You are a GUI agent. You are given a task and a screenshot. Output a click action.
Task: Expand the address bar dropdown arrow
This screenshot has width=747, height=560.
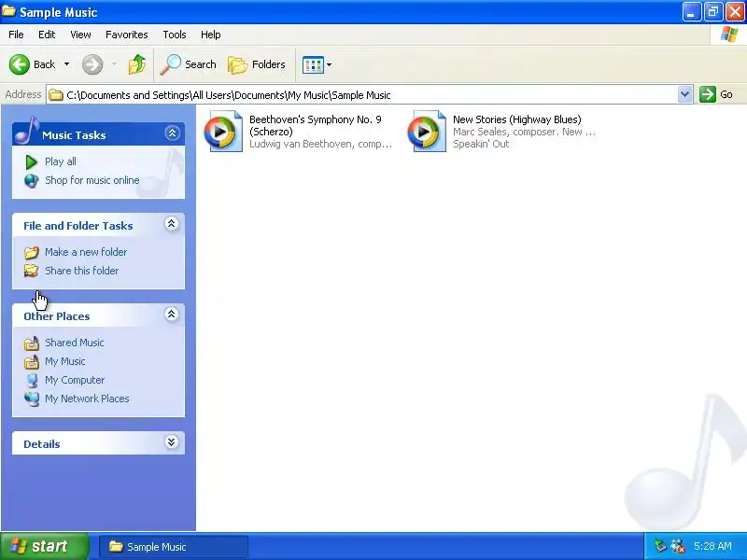[684, 95]
